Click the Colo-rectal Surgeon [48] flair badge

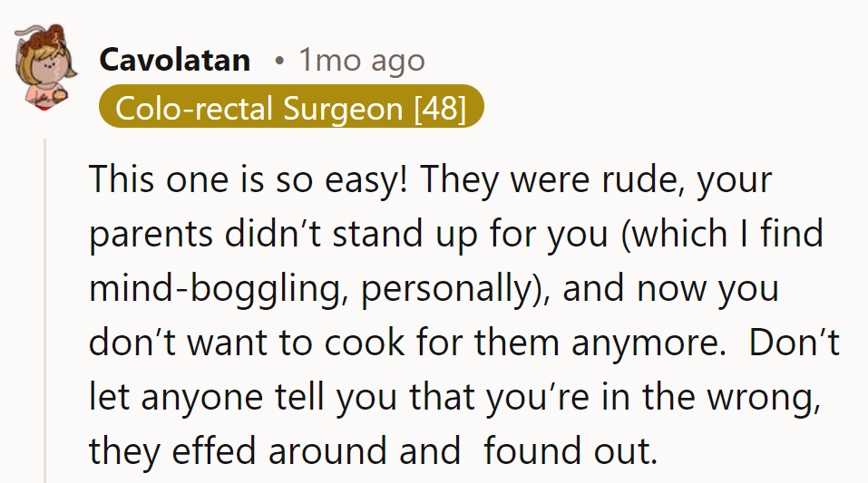tap(291, 109)
